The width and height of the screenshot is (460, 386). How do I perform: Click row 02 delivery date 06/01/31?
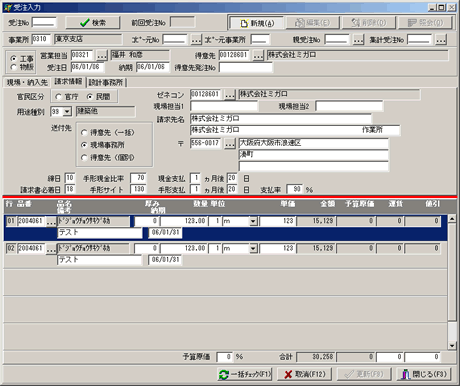tap(165, 260)
